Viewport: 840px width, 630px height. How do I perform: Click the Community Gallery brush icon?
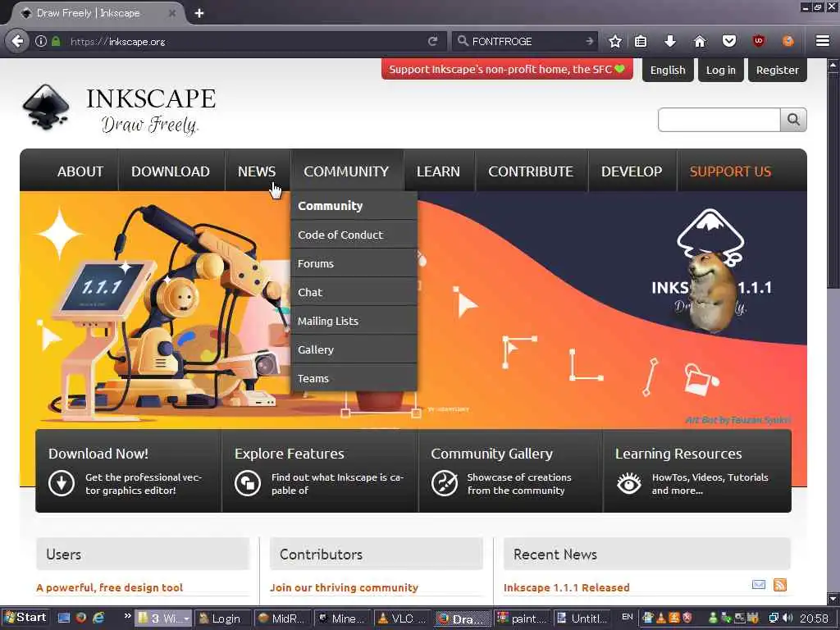445,482
